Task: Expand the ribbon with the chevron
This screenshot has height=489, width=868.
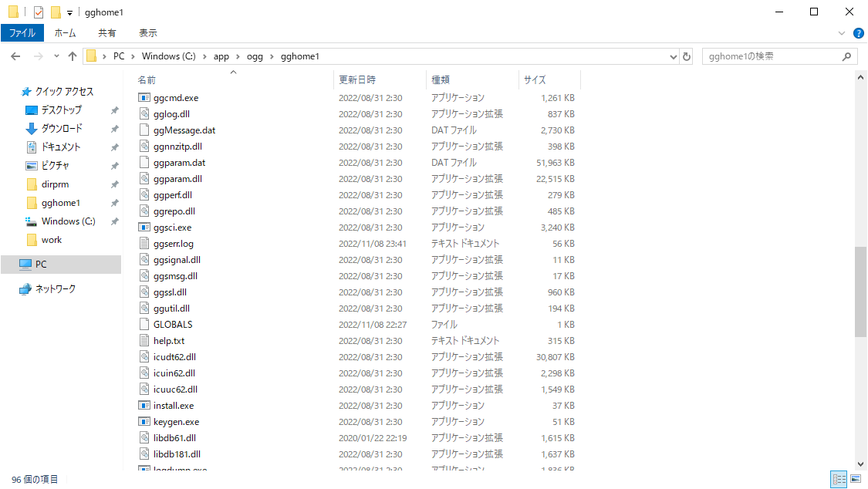Action: 842,33
